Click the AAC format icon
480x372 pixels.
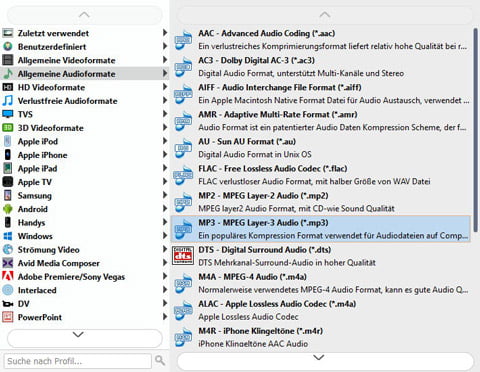(x=183, y=40)
